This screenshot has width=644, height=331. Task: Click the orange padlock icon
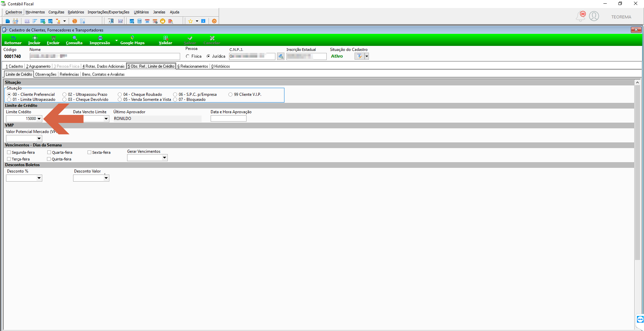163,21
